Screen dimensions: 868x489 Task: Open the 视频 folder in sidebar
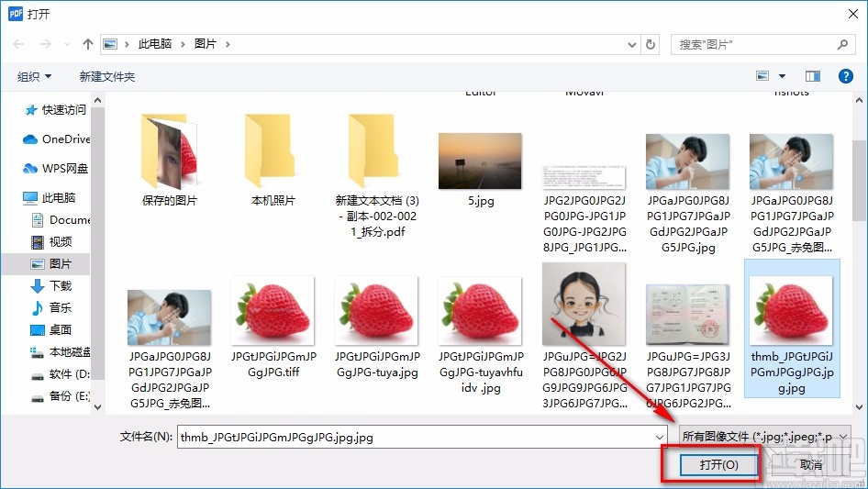(x=51, y=241)
